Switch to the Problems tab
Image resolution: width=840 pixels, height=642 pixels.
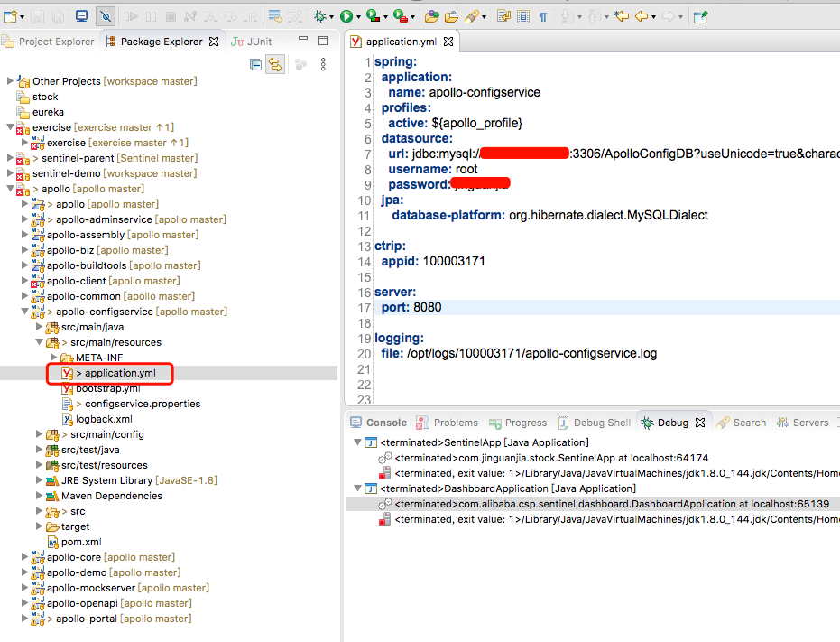point(447,423)
